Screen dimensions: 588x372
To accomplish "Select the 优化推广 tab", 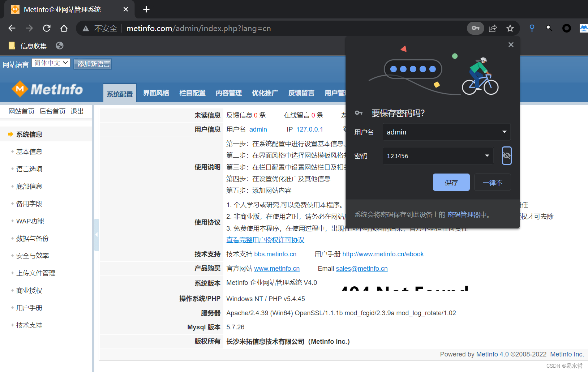I will pyautogui.click(x=265, y=93).
